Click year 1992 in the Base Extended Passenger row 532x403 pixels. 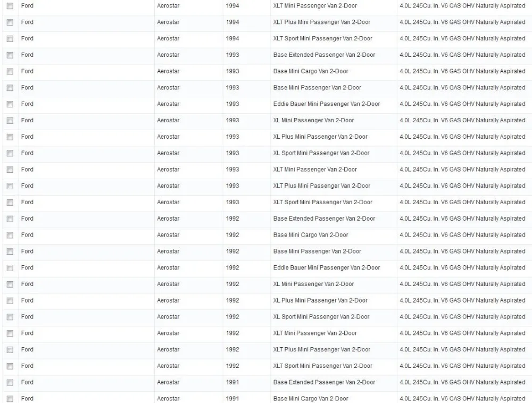232,219
